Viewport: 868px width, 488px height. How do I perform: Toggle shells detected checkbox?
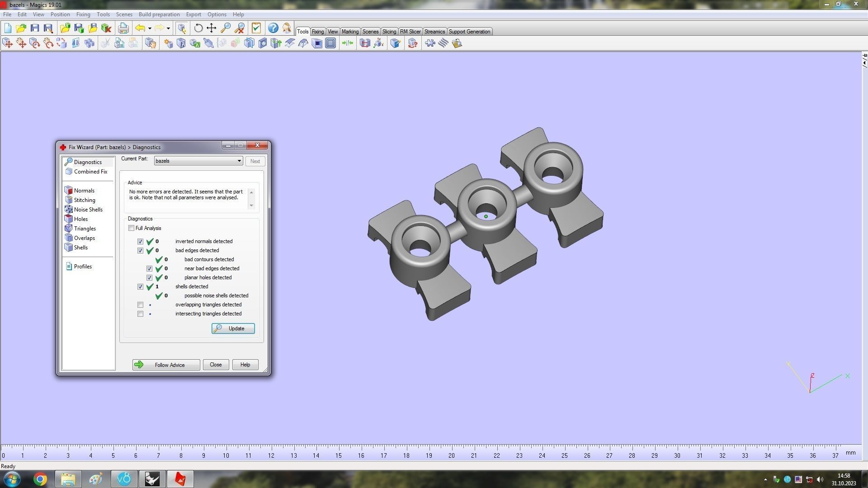point(140,286)
